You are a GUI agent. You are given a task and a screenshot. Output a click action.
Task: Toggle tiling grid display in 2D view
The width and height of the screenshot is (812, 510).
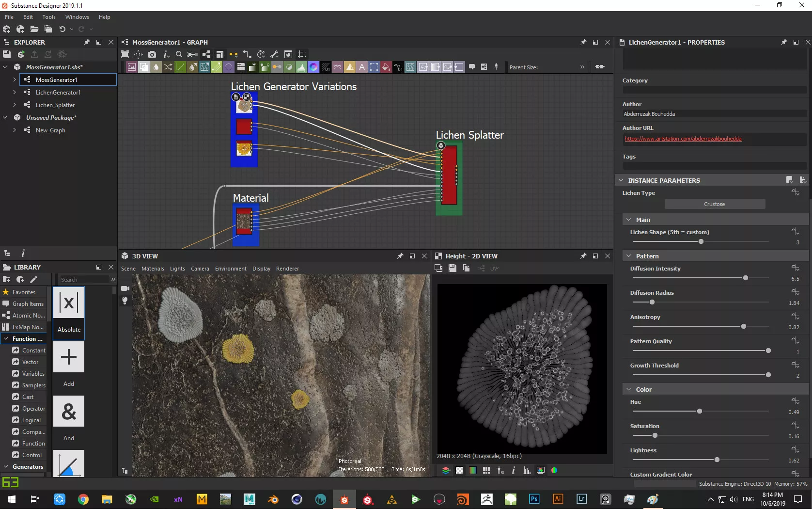(486, 470)
